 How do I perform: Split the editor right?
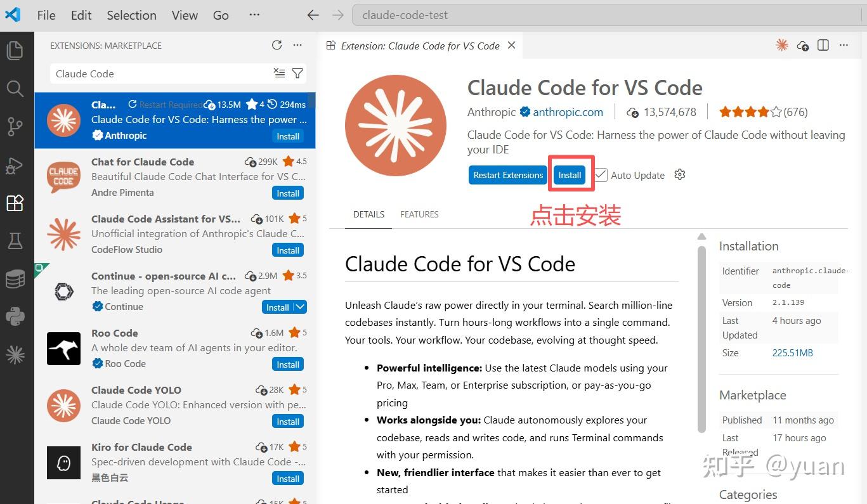823,45
